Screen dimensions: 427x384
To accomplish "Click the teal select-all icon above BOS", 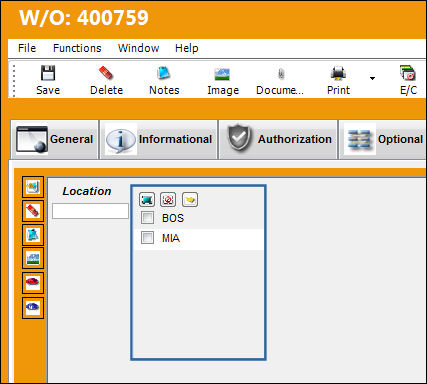I will pyautogui.click(x=147, y=200).
